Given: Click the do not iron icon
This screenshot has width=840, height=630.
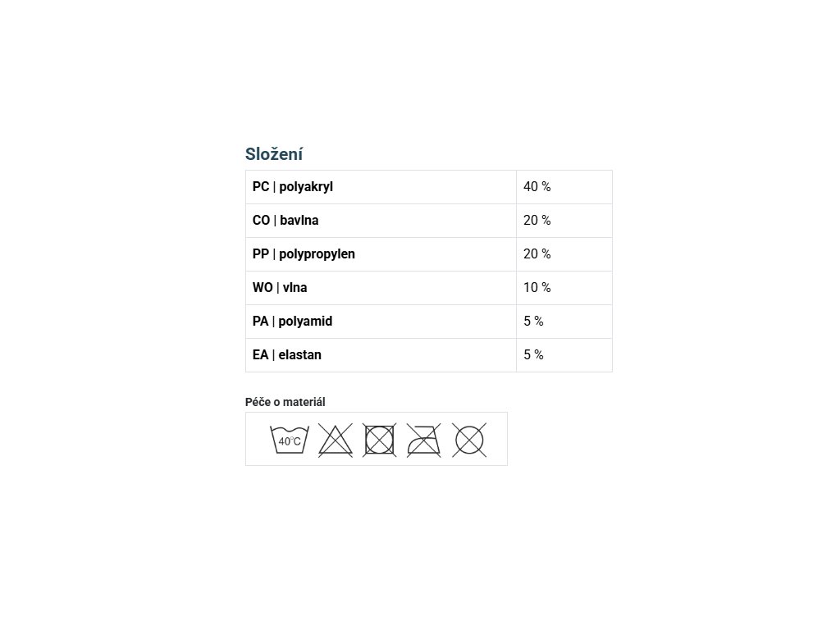Looking at the screenshot, I should coord(424,440).
